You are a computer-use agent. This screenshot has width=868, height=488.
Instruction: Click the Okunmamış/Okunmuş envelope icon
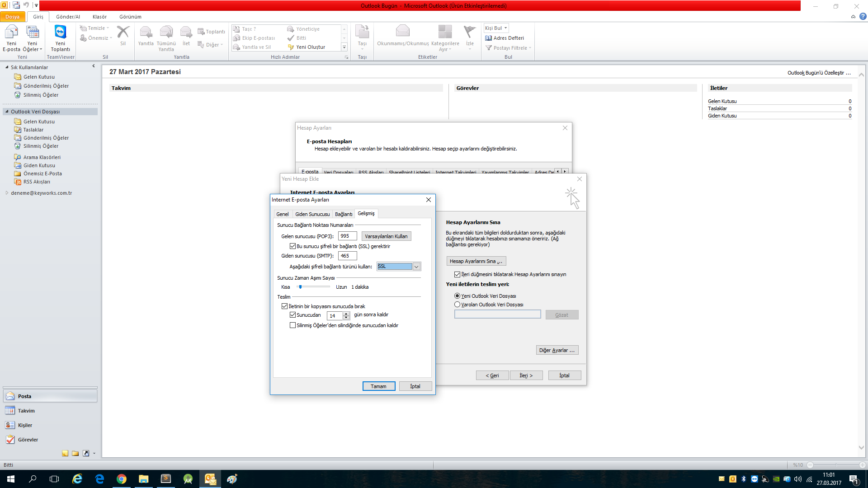(403, 36)
